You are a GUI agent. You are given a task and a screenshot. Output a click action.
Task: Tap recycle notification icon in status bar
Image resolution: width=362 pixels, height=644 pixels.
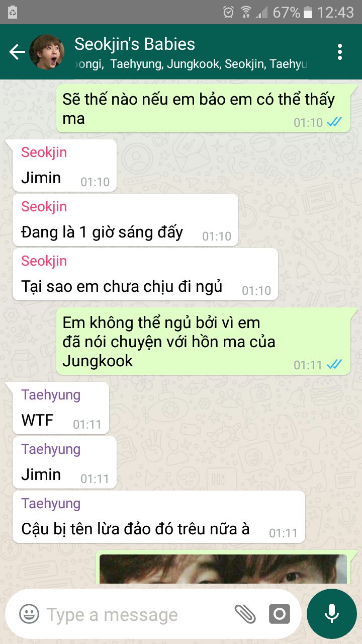coord(13,12)
